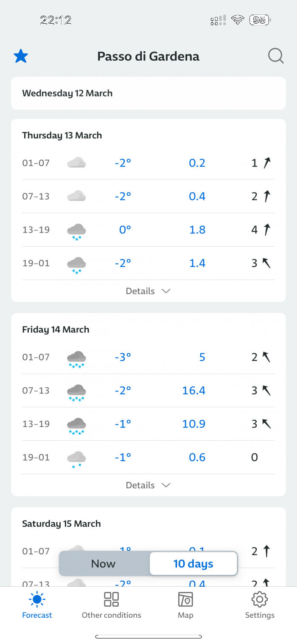Image resolution: width=297 pixels, height=644 pixels.
Task: Tap wind arrow for Thursday 19-01
Action: point(266,263)
